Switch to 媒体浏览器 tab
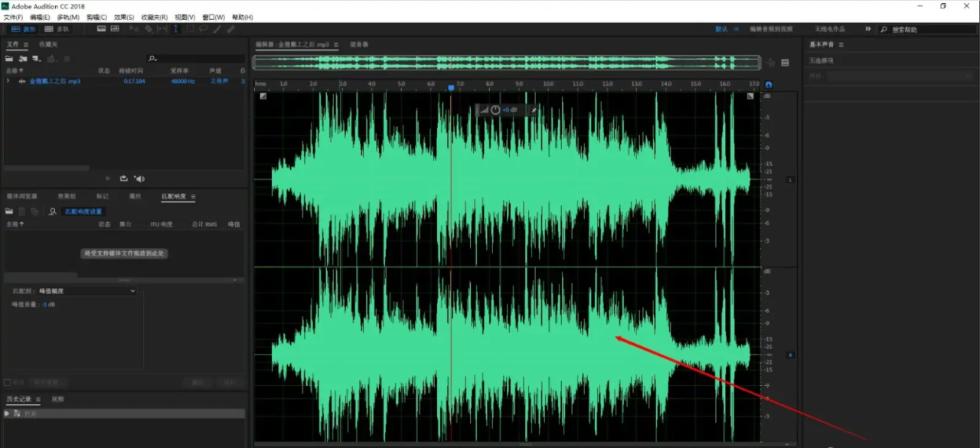The image size is (980, 448). (x=21, y=196)
